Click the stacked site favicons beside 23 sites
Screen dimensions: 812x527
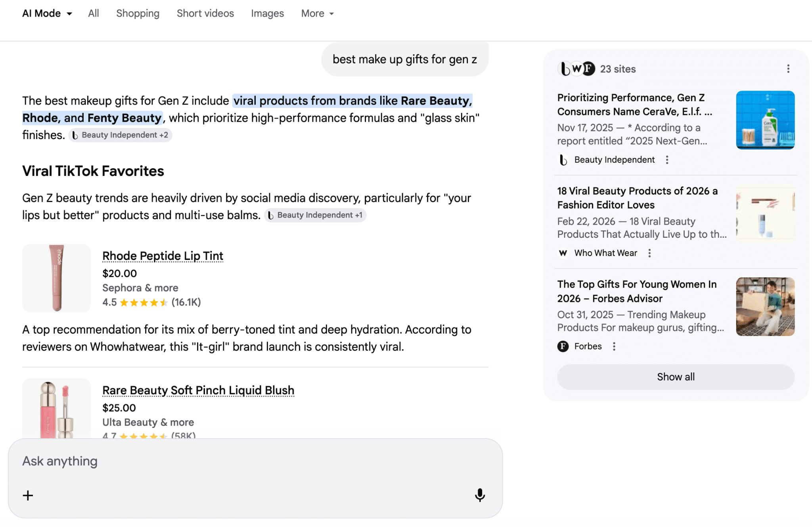[576, 69]
